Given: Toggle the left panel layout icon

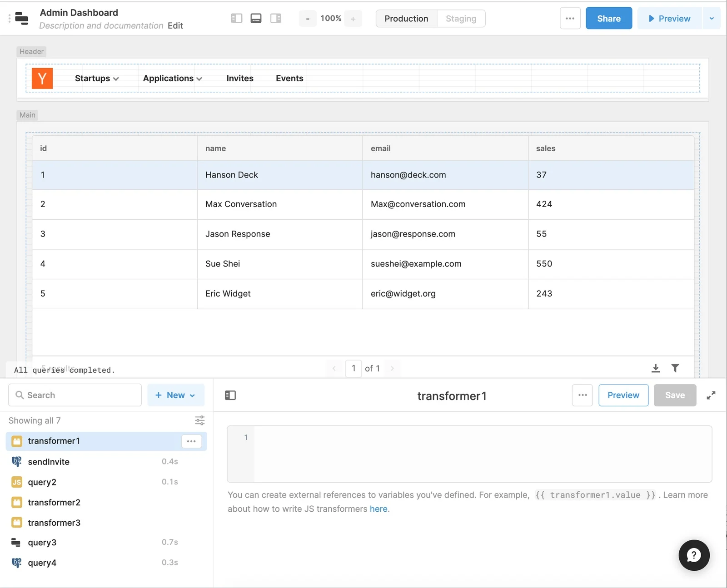Looking at the screenshot, I should pos(236,18).
